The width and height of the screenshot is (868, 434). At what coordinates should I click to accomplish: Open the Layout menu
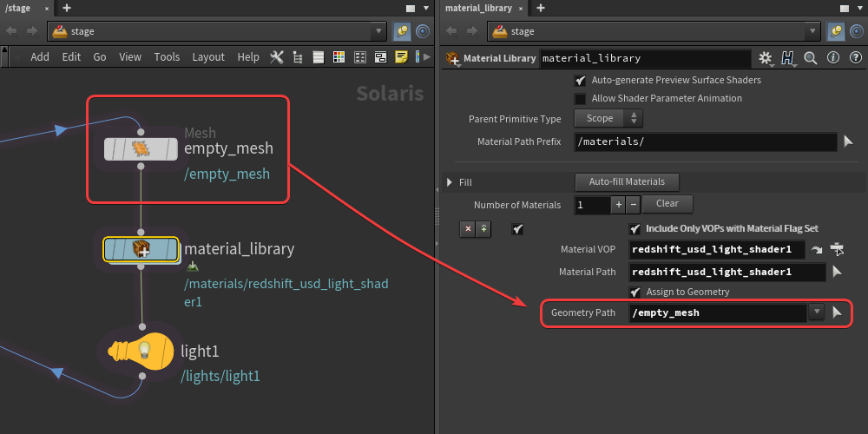tap(208, 57)
